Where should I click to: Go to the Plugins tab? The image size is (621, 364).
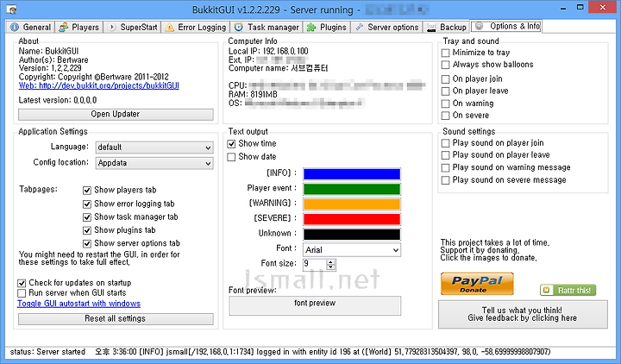(x=327, y=27)
